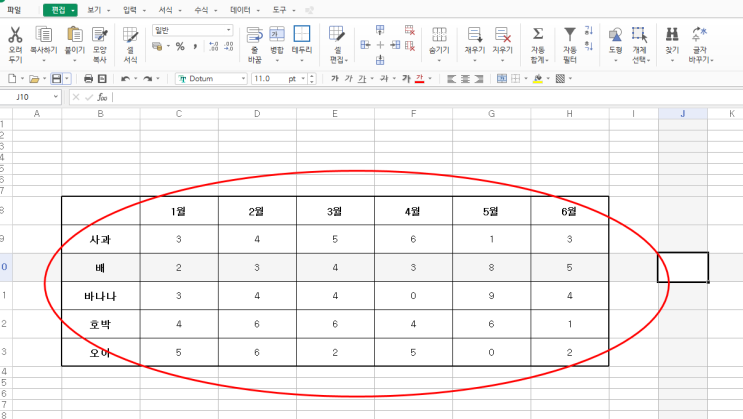Click the save diskette icon

[x=56, y=79]
